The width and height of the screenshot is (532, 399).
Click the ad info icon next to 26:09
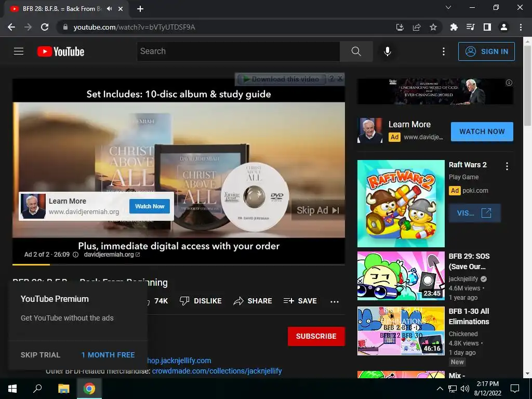pos(76,255)
